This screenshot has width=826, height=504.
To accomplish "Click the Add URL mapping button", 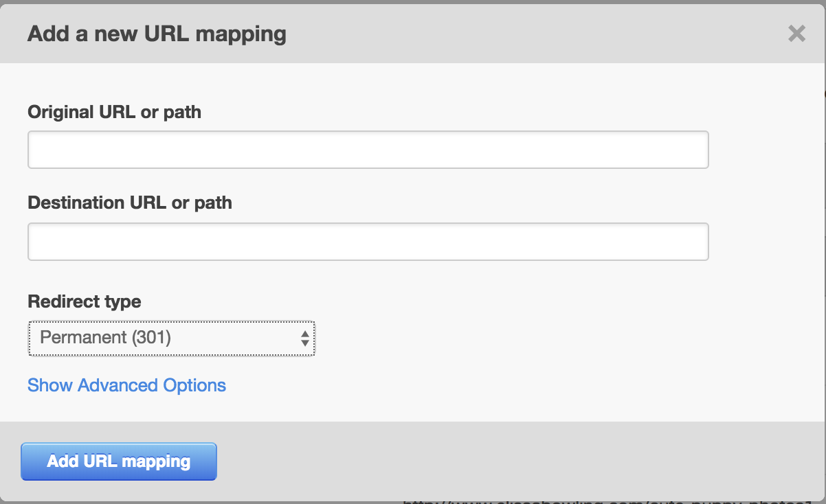I will coord(119,461).
